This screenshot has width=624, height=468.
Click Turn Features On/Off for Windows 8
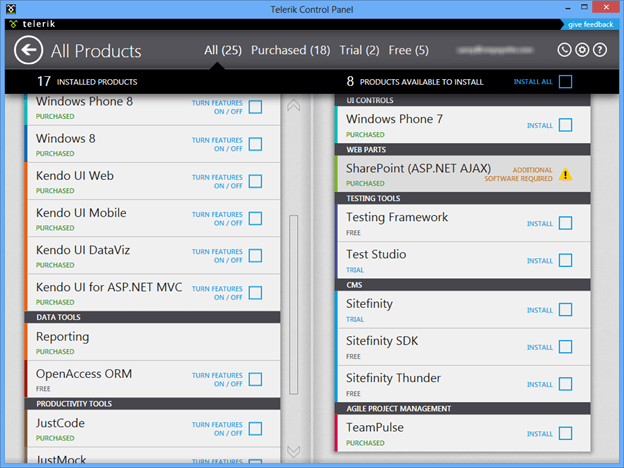click(217, 144)
